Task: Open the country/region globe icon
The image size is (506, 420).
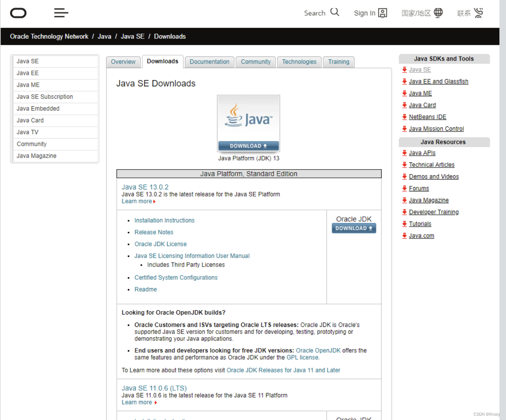Action: coord(438,13)
